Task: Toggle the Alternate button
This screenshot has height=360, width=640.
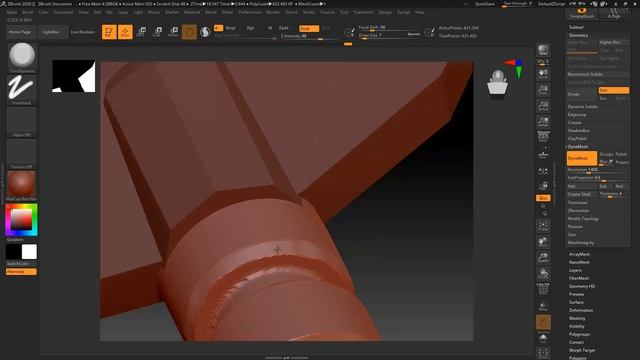Action: [x=21, y=271]
